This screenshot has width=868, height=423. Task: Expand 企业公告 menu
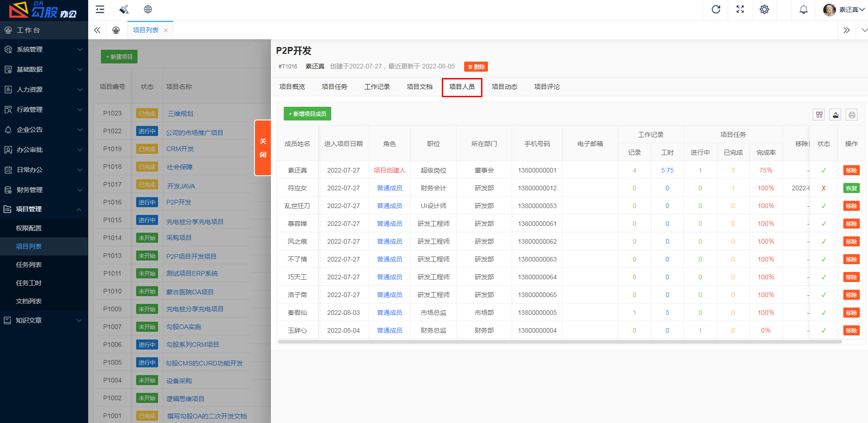click(44, 130)
